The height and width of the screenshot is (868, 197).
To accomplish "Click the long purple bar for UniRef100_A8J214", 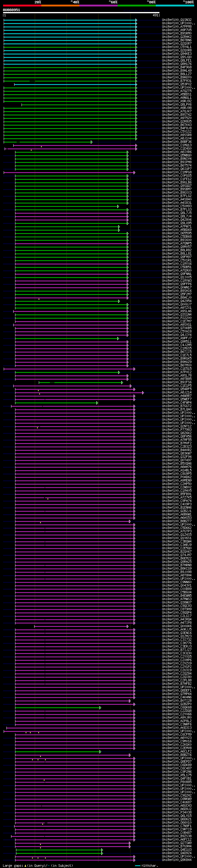I will pyautogui.click(x=79, y=393).
